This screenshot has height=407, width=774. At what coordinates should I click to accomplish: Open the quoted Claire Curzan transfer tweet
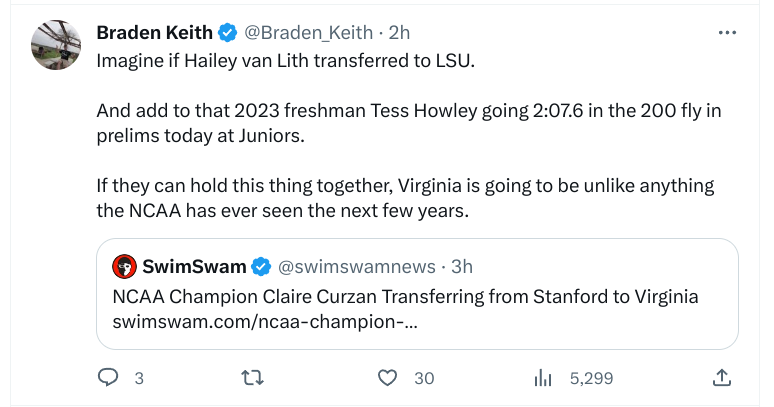(x=420, y=297)
